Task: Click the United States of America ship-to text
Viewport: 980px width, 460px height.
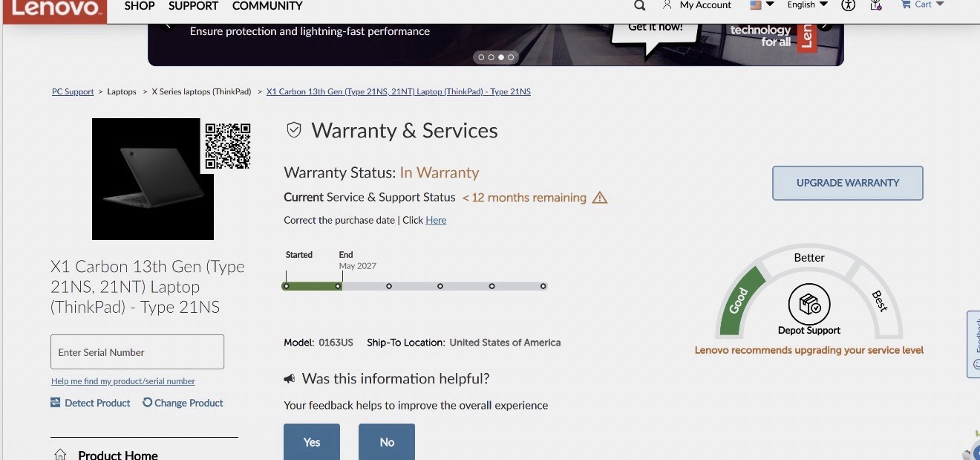Action: [x=505, y=343]
